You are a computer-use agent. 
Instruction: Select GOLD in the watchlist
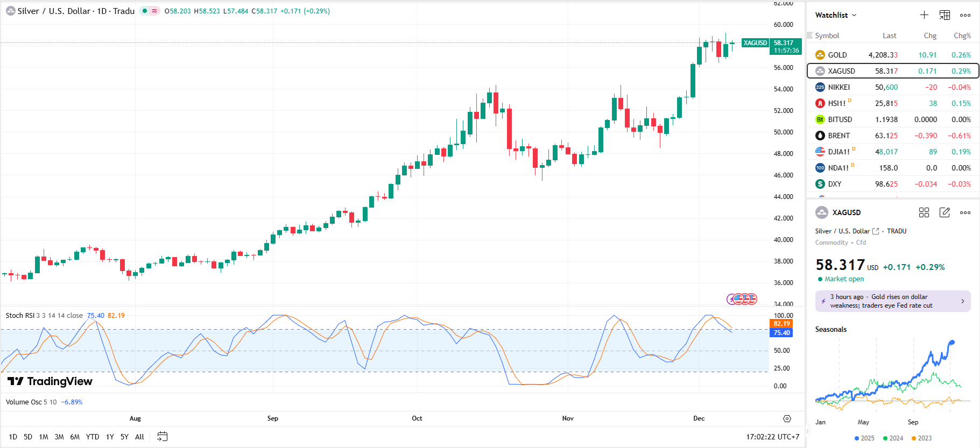(837, 55)
